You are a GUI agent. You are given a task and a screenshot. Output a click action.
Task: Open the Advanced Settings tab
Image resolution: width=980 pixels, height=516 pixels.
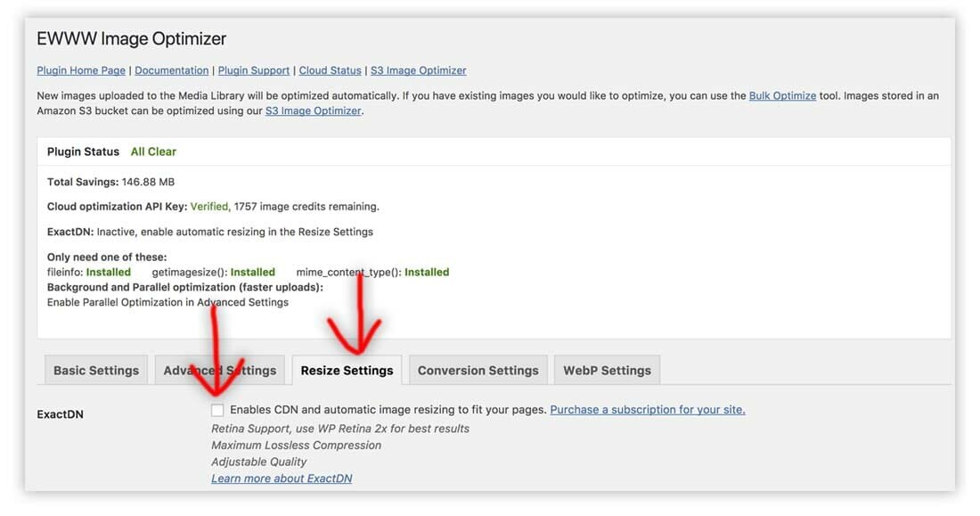[219, 369]
